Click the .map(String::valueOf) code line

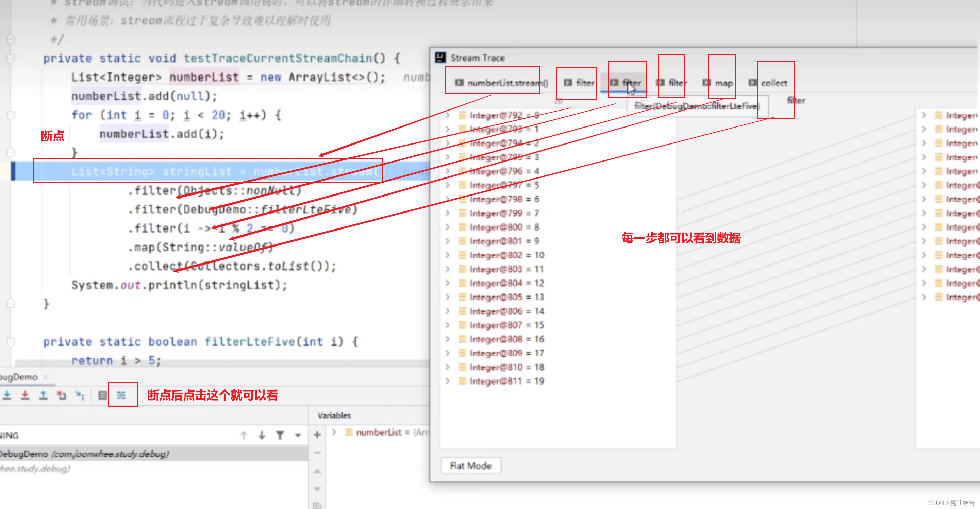tap(200, 248)
